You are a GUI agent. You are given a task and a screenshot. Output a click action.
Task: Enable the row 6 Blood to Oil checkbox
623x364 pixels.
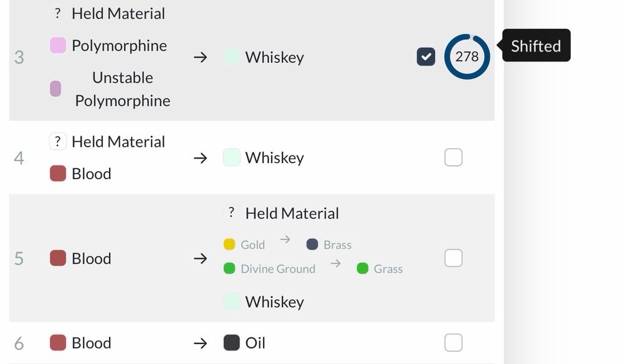(x=454, y=342)
